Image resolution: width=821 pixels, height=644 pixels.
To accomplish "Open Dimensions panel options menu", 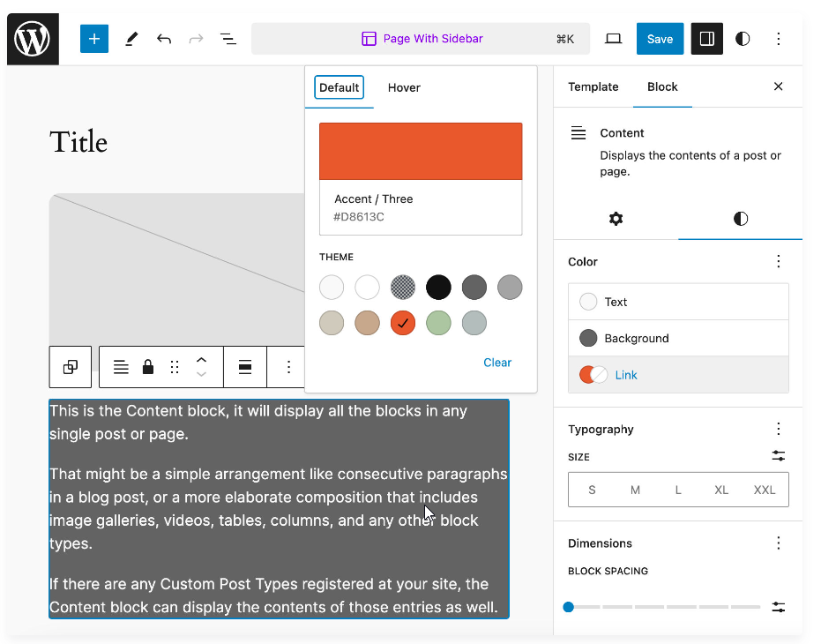I will tap(779, 543).
